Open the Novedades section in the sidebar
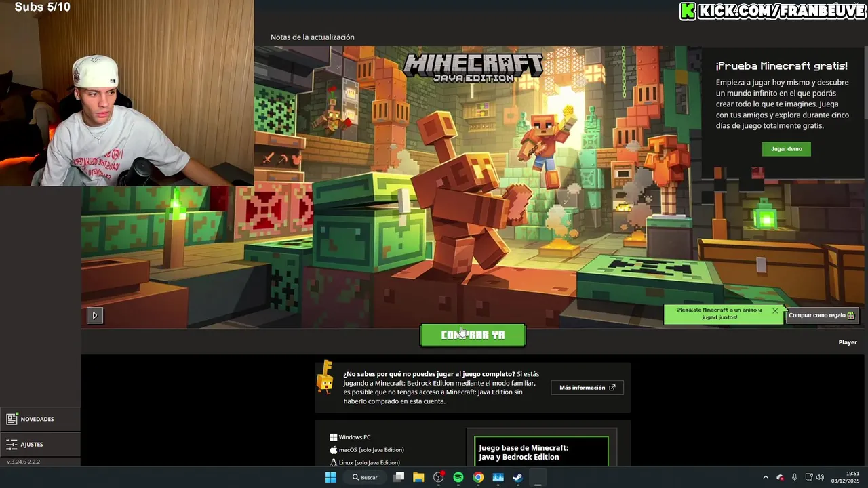This screenshot has width=868, height=488. point(40,419)
